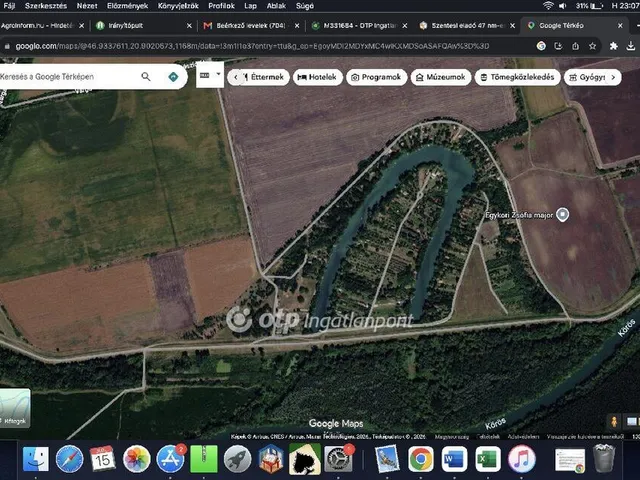Click the search magnifier in Google Maps
Screen dimensions: 640x480
146,76
